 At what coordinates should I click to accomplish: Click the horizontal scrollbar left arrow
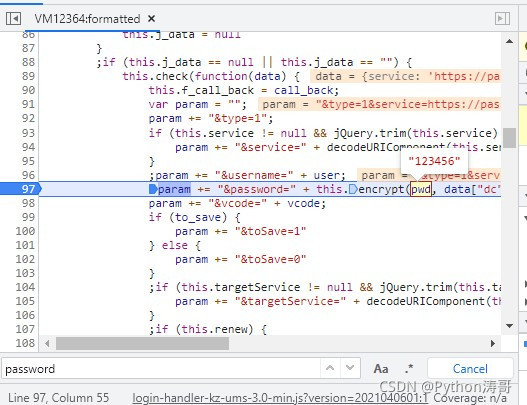point(47,343)
